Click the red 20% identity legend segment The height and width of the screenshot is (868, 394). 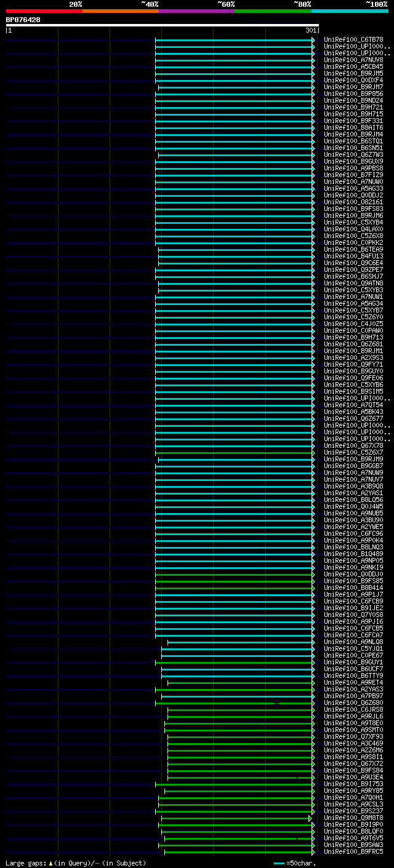[44, 10]
